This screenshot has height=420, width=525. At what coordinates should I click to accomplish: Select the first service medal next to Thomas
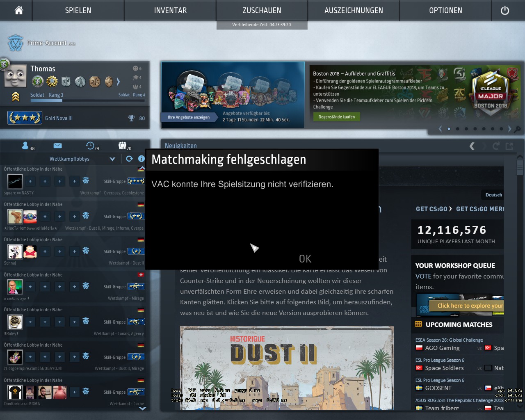pos(38,81)
